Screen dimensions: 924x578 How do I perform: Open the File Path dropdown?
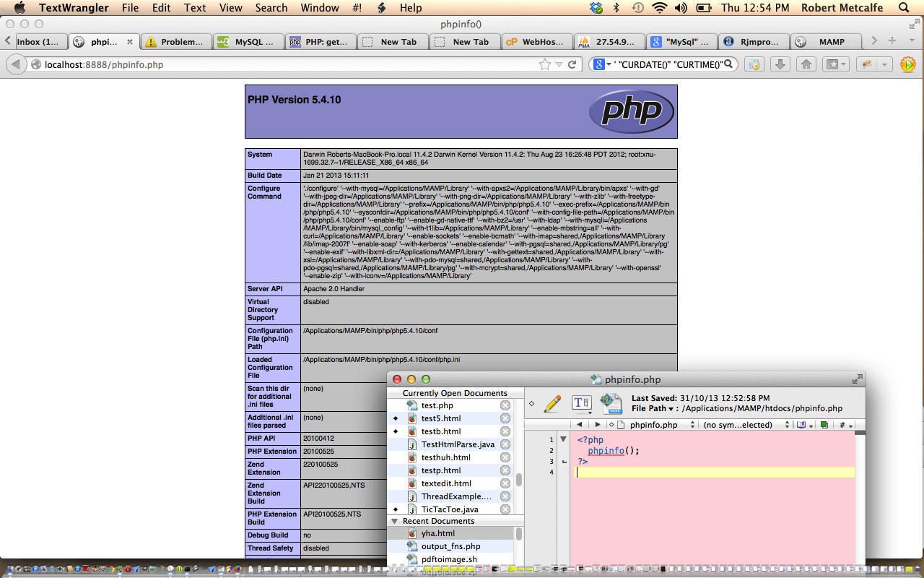point(653,409)
